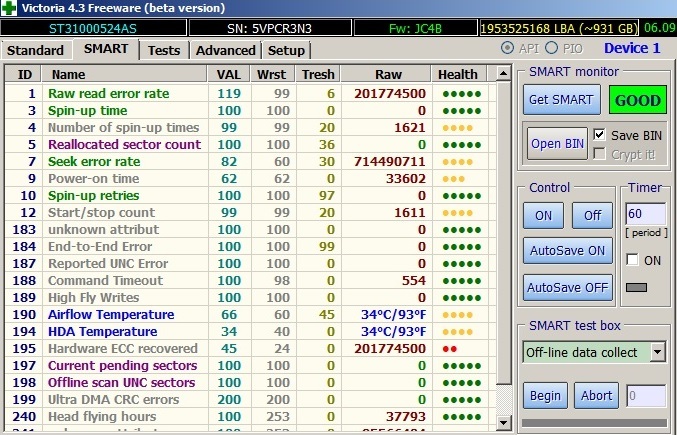Toggle the Save BIN checkbox
Image resolution: width=677 pixels, height=435 pixels.
tap(599, 135)
